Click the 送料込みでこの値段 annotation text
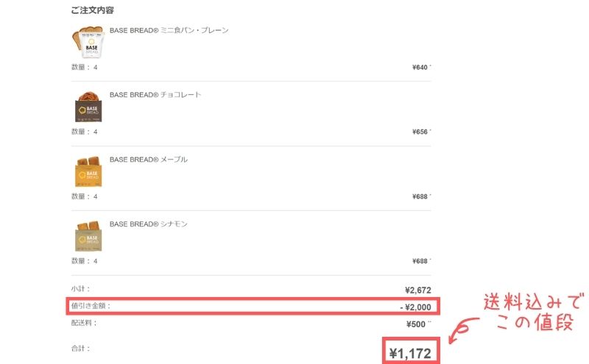The width and height of the screenshot is (589, 364). click(x=535, y=312)
